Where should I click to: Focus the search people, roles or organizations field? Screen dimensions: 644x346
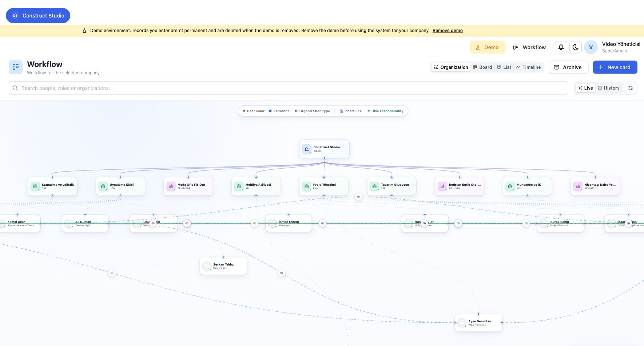[289, 88]
